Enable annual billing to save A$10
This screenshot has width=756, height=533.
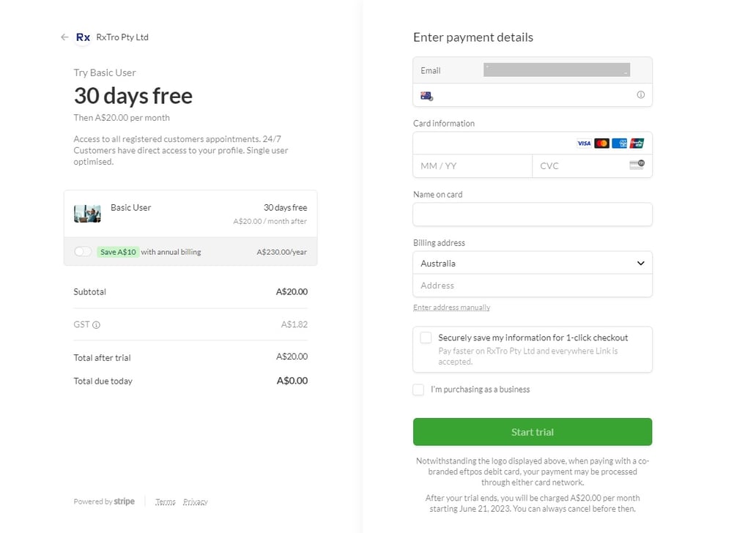pyautogui.click(x=82, y=251)
